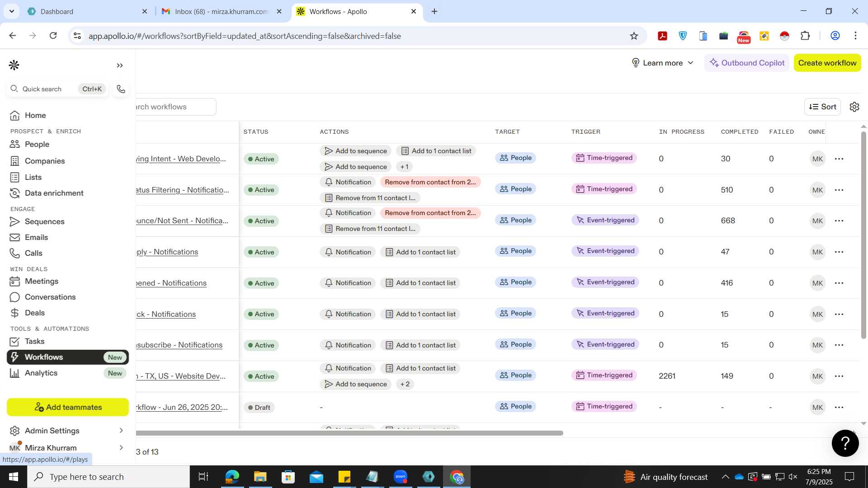
Task: Click the vertical table scrollbar
Action: click(x=863, y=235)
